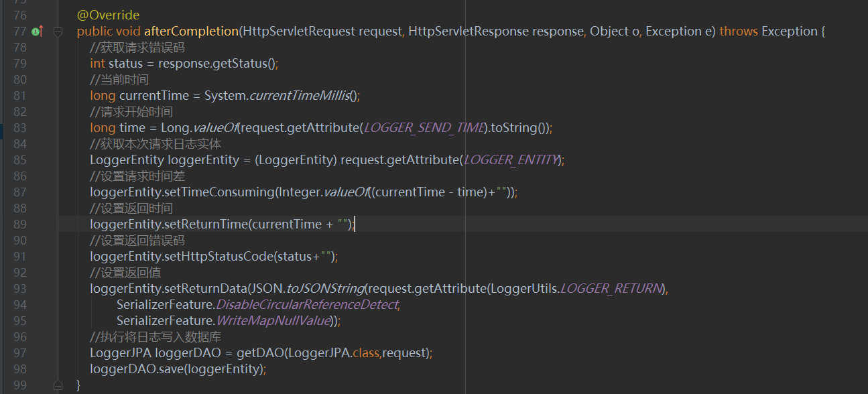
Task: Click the comment 执行将日志写入数据库
Action: click(x=156, y=337)
